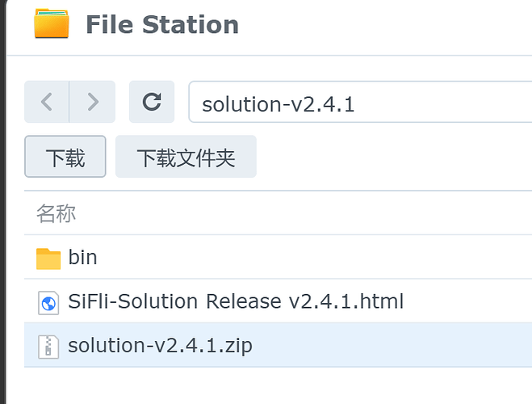Click blank header area right of 名称

tap(323, 214)
